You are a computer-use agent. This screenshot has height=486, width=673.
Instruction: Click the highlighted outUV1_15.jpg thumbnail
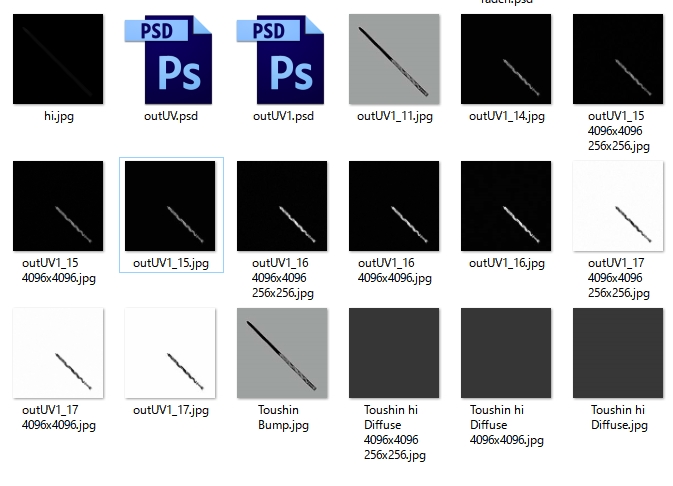pos(170,206)
